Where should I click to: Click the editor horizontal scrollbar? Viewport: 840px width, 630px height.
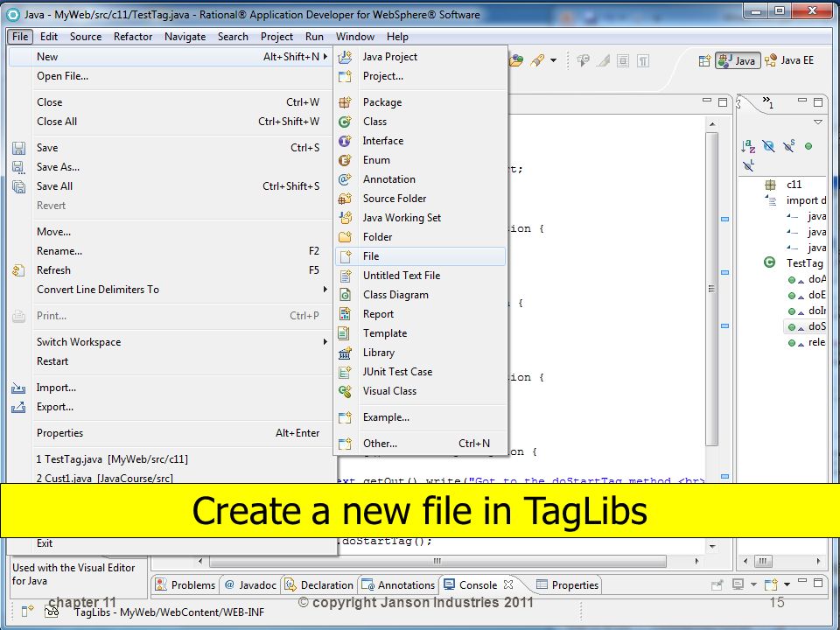pyautogui.click(x=437, y=561)
